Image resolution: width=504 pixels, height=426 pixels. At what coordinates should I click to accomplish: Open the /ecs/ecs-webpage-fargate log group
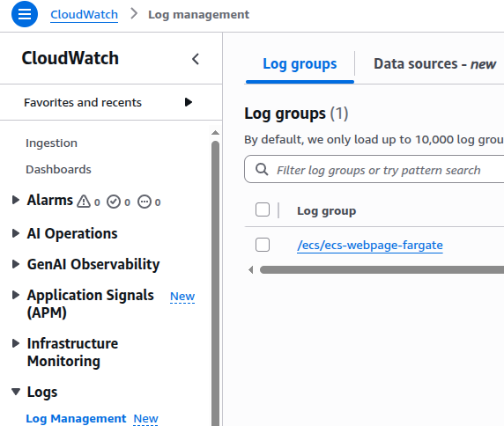point(370,245)
